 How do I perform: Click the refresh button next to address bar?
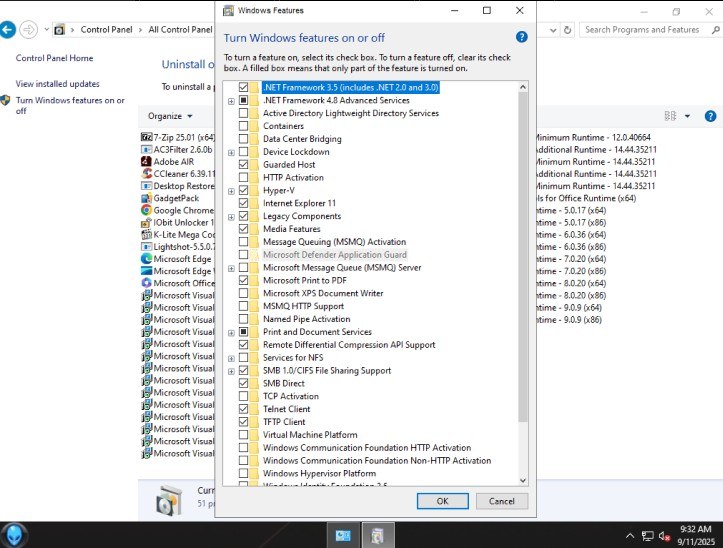pos(568,30)
